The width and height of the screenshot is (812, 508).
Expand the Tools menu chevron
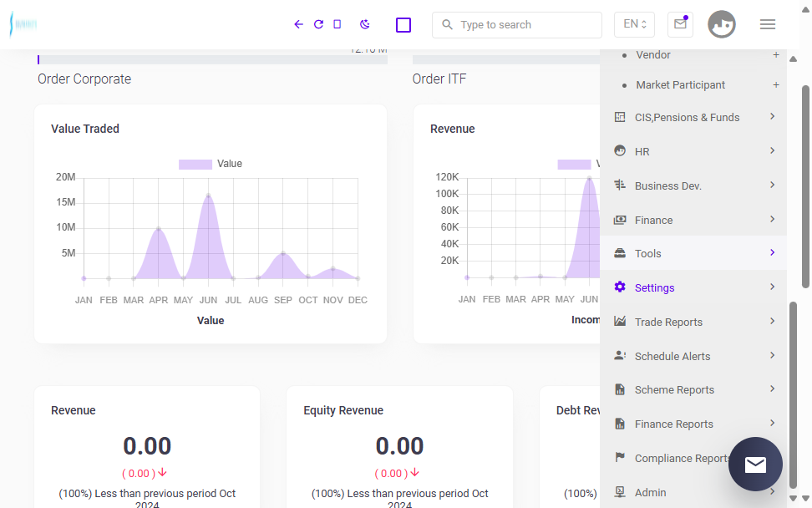[x=772, y=252]
